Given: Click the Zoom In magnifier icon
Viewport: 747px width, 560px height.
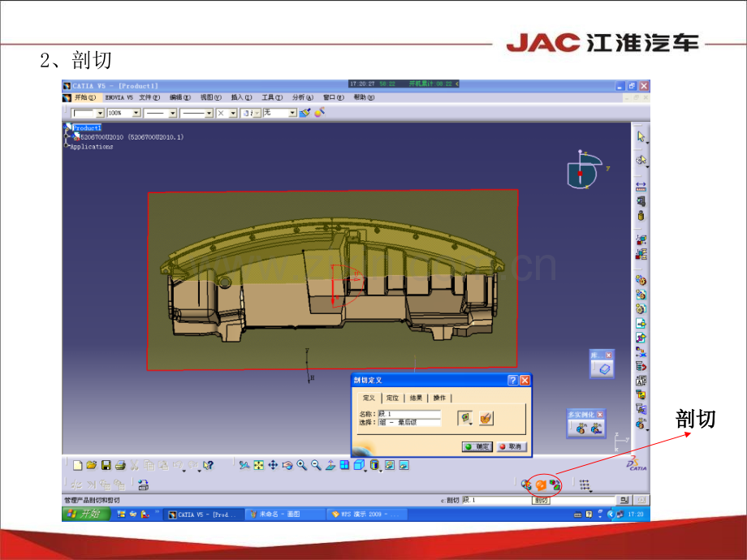Looking at the screenshot, I should tap(301, 465).
